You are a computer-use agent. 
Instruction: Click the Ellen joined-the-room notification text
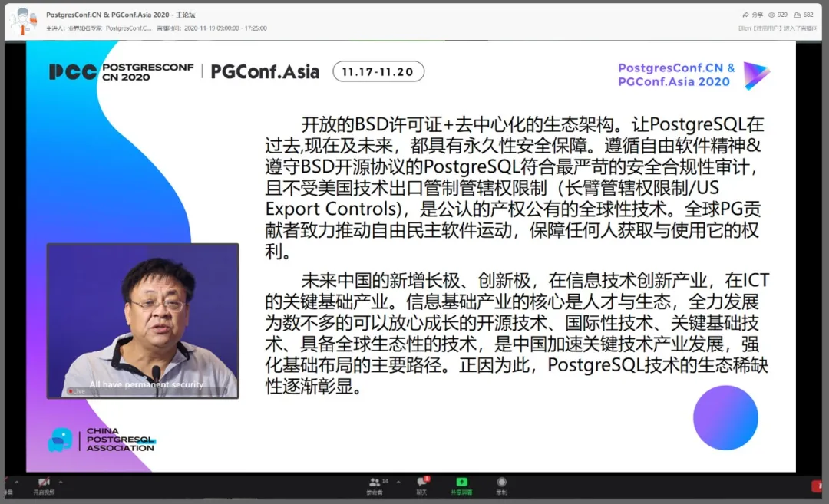[x=778, y=28]
